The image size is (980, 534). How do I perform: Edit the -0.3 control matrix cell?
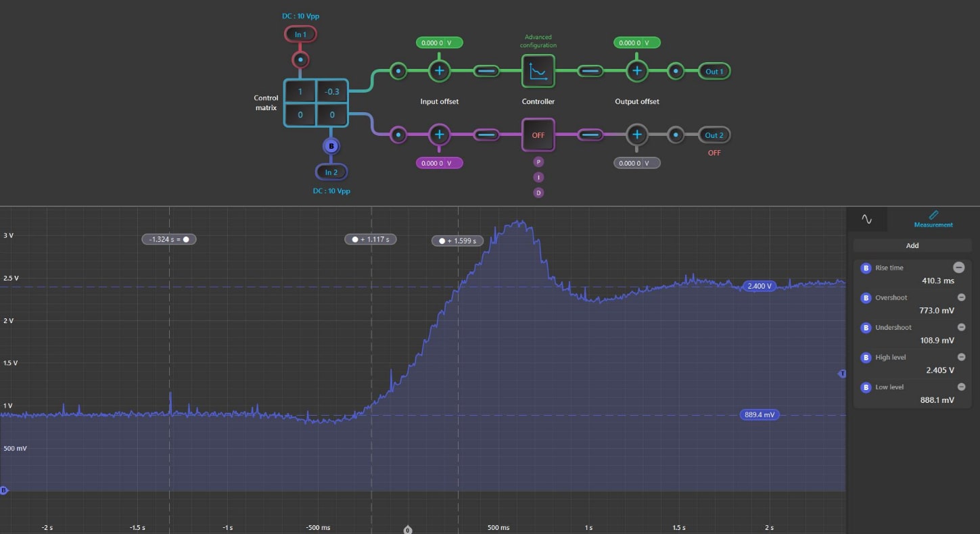(x=331, y=92)
